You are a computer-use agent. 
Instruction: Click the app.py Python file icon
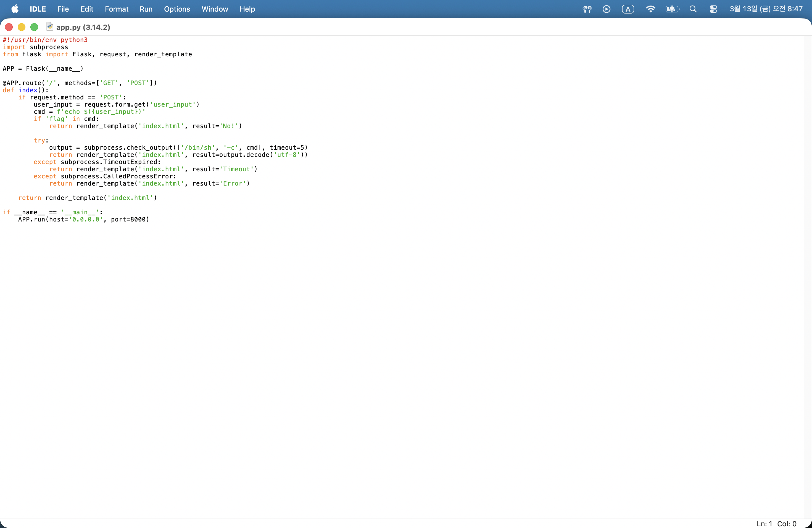tap(50, 27)
